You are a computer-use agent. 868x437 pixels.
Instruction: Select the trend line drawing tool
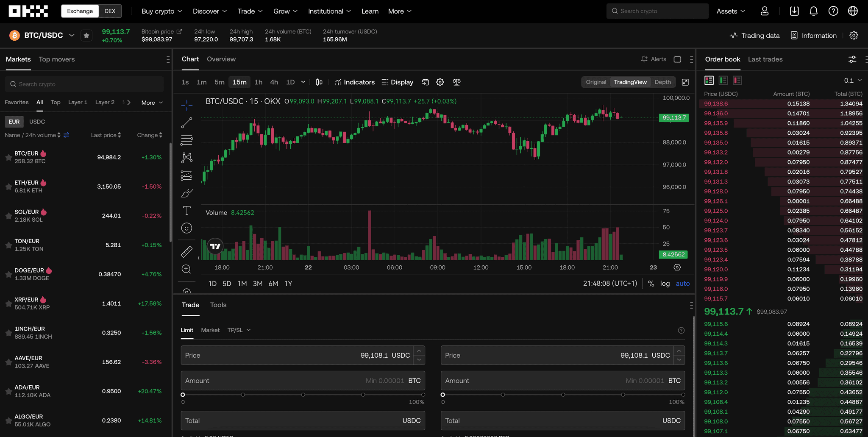(x=186, y=122)
